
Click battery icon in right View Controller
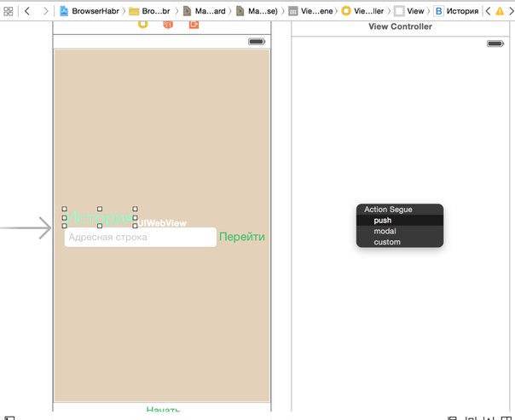tap(495, 43)
